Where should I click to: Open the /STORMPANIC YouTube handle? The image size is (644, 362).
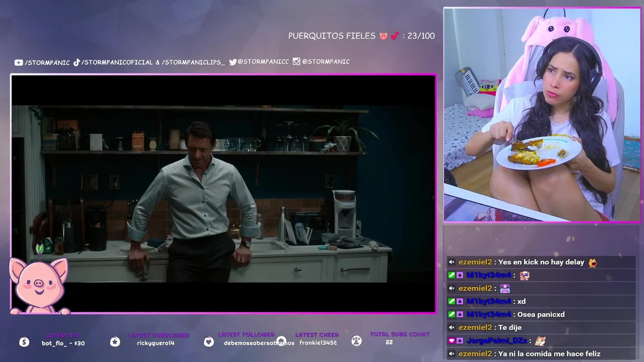(47, 62)
